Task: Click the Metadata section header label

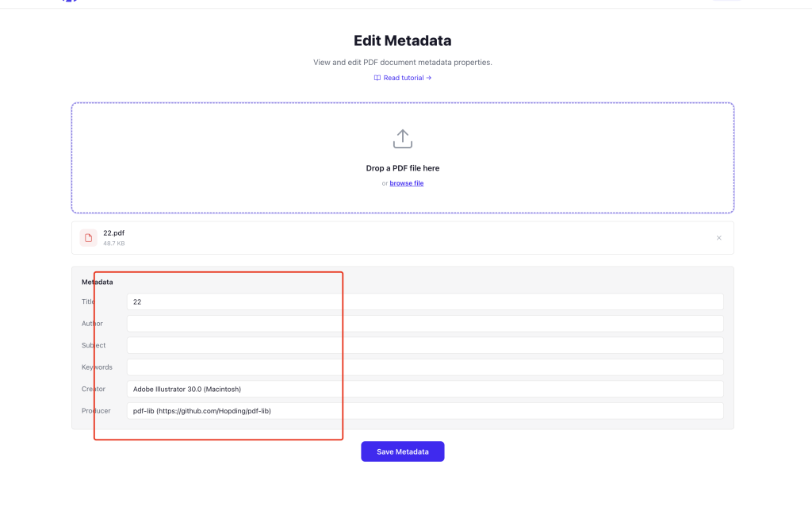Action: [97, 282]
